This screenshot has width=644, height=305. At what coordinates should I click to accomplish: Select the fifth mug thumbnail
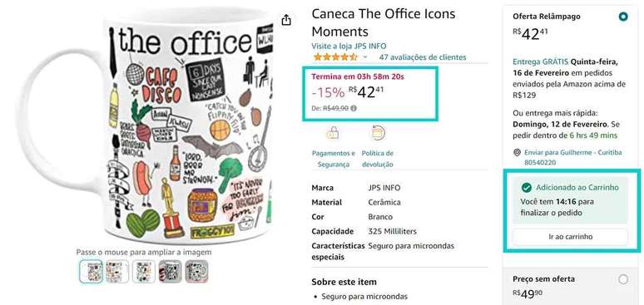pos(196,271)
